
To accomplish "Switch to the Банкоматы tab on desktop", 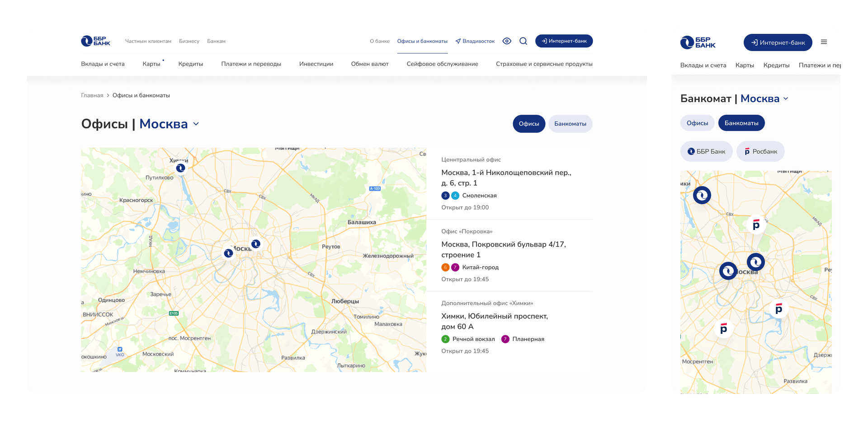I will (570, 124).
